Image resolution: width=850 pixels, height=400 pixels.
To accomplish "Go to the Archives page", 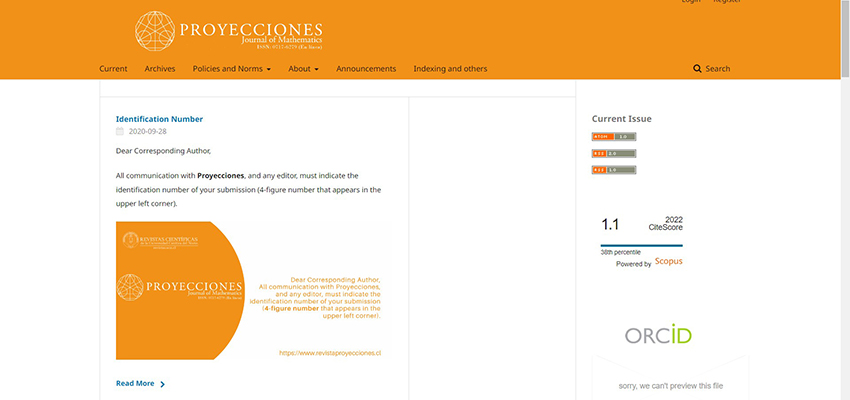I will tap(160, 69).
